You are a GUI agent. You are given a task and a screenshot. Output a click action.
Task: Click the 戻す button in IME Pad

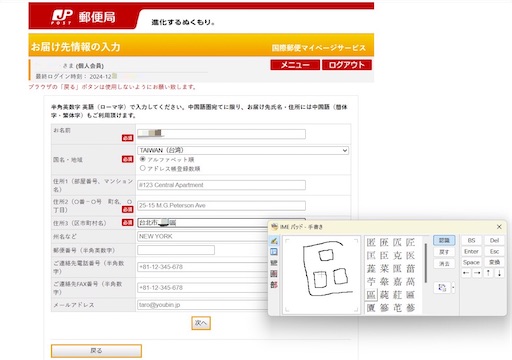[444, 252]
